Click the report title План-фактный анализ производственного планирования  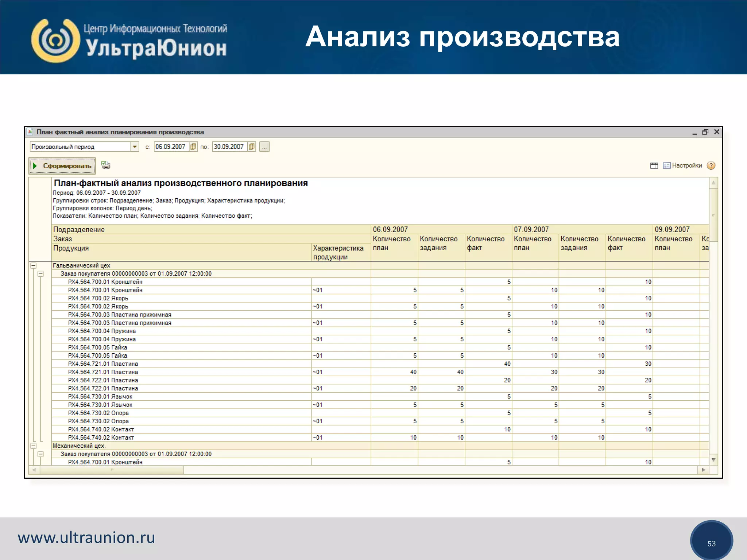(181, 183)
